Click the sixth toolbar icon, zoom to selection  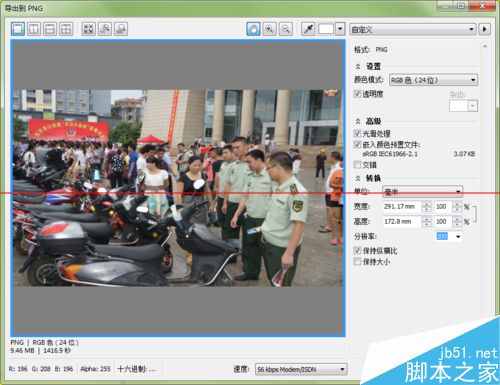(105, 29)
